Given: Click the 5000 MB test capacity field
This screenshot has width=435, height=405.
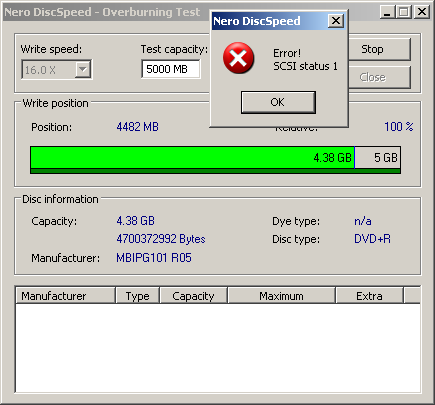Looking at the screenshot, I should [171, 69].
